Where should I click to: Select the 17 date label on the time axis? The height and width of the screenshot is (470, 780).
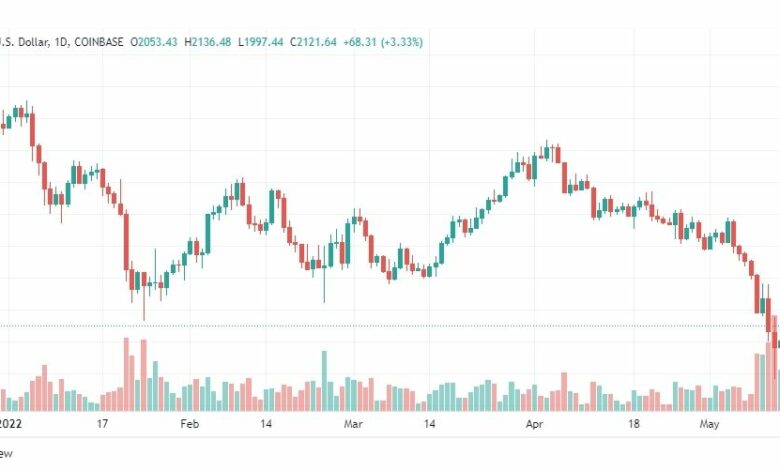[x=102, y=424]
